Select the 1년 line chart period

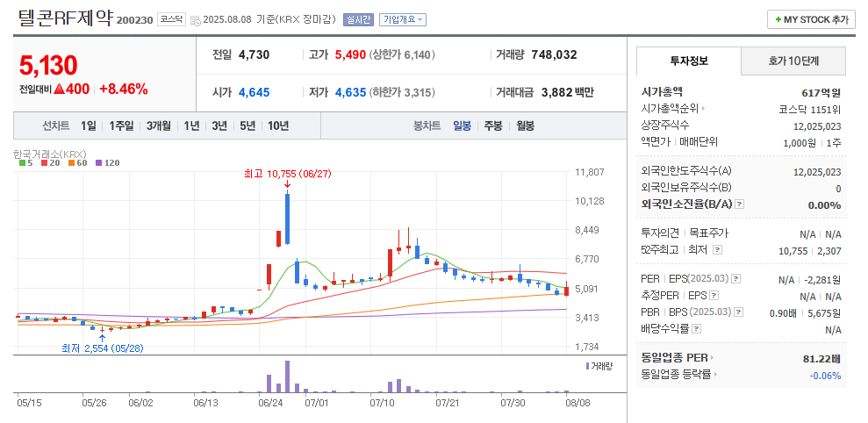click(191, 125)
